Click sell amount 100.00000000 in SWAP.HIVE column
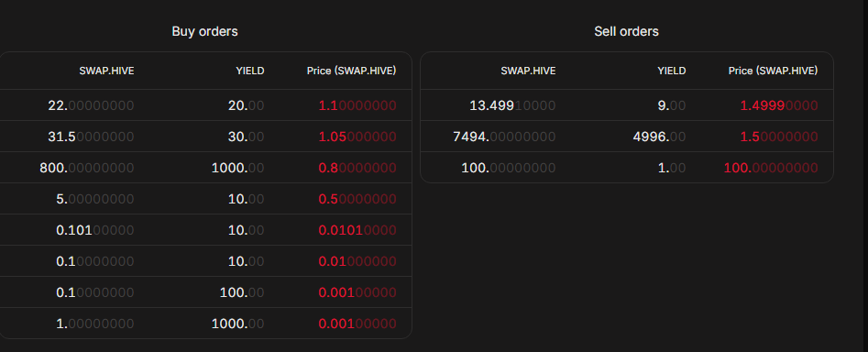 [x=508, y=168]
